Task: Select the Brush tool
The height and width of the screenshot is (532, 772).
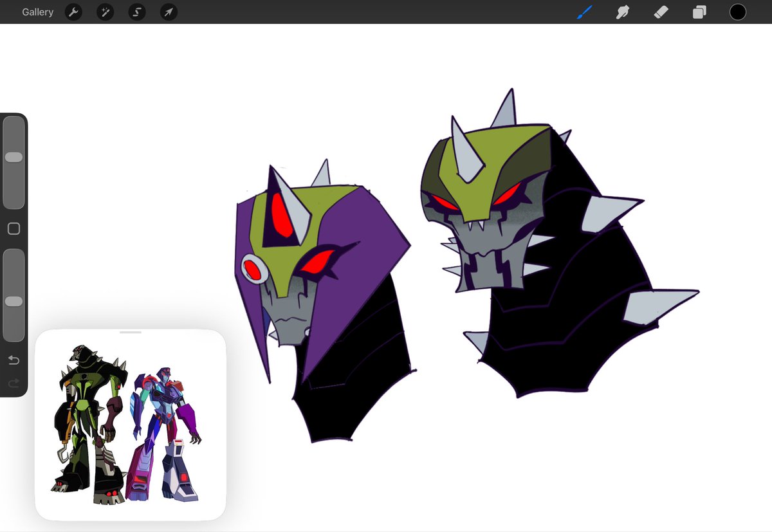Action: pyautogui.click(x=584, y=12)
